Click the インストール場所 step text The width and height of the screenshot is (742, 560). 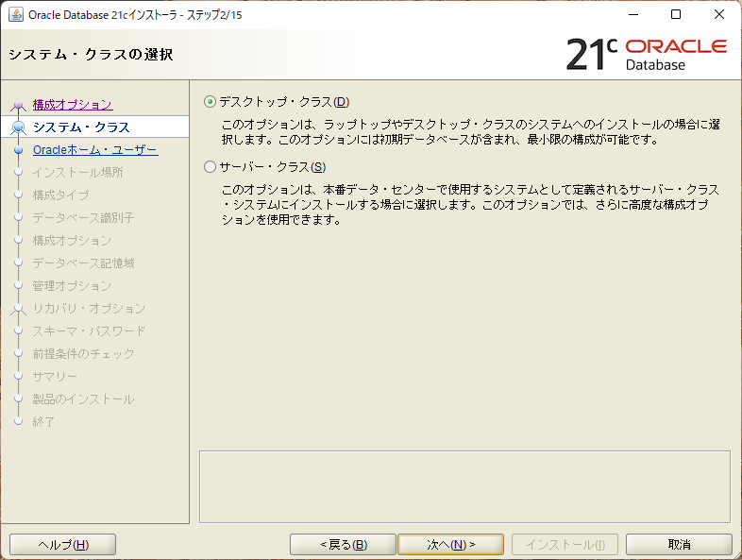point(77,172)
